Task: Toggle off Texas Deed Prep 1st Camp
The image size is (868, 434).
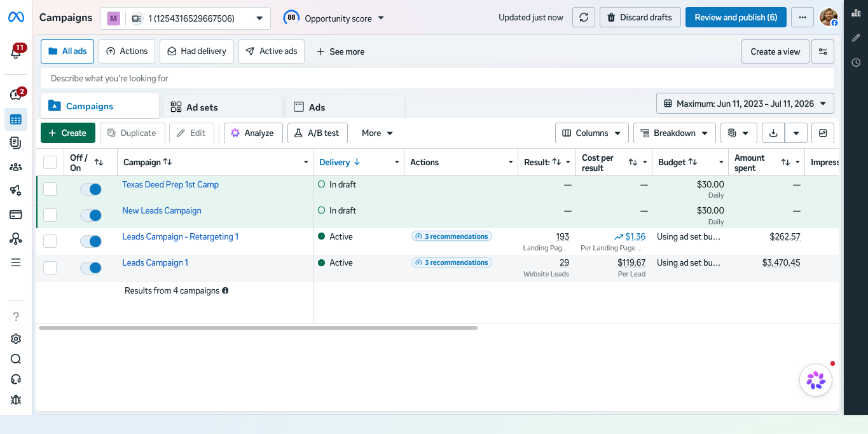Action: [91, 189]
